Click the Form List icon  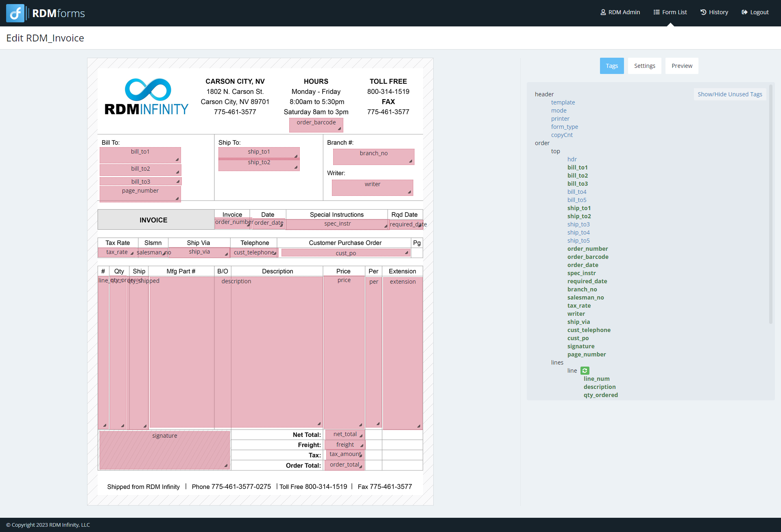(657, 12)
